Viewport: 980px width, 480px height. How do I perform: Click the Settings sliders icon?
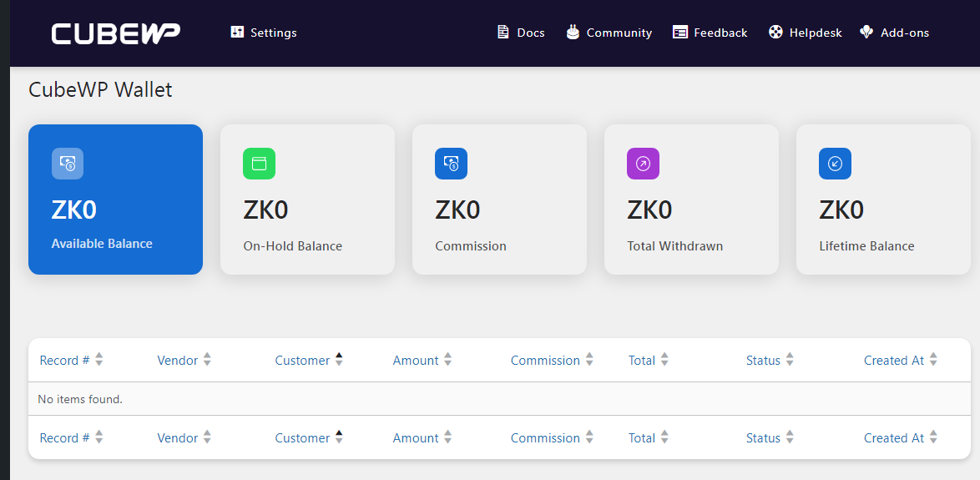click(x=237, y=32)
